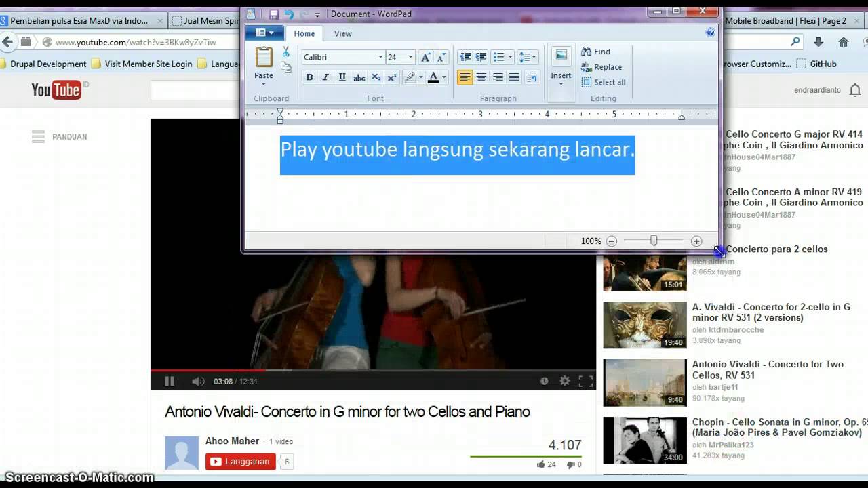
Task: Switch to the View ribbon tab
Action: [343, 33]
